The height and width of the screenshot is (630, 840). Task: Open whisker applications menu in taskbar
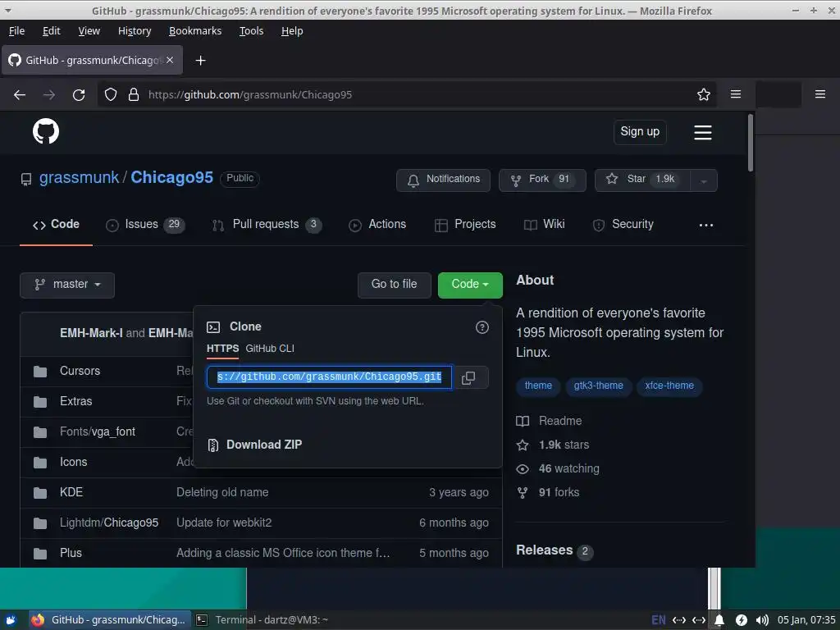coord(11,620)
